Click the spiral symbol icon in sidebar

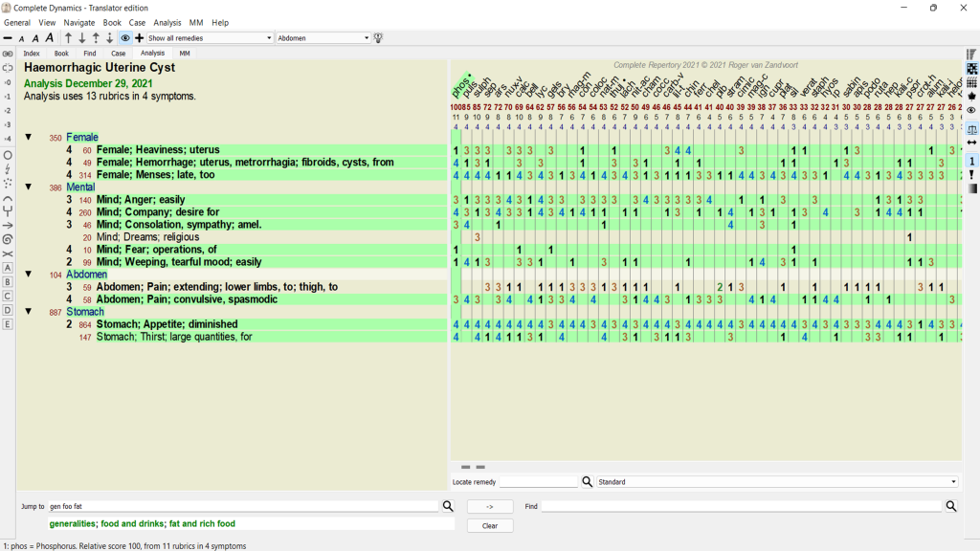tap(8, 239)
